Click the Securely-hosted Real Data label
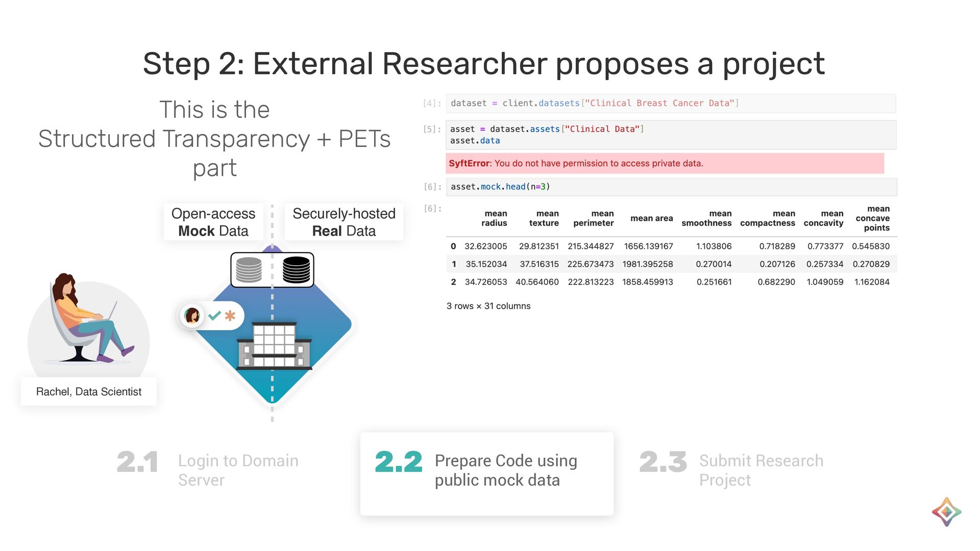 tap(344, 222)
